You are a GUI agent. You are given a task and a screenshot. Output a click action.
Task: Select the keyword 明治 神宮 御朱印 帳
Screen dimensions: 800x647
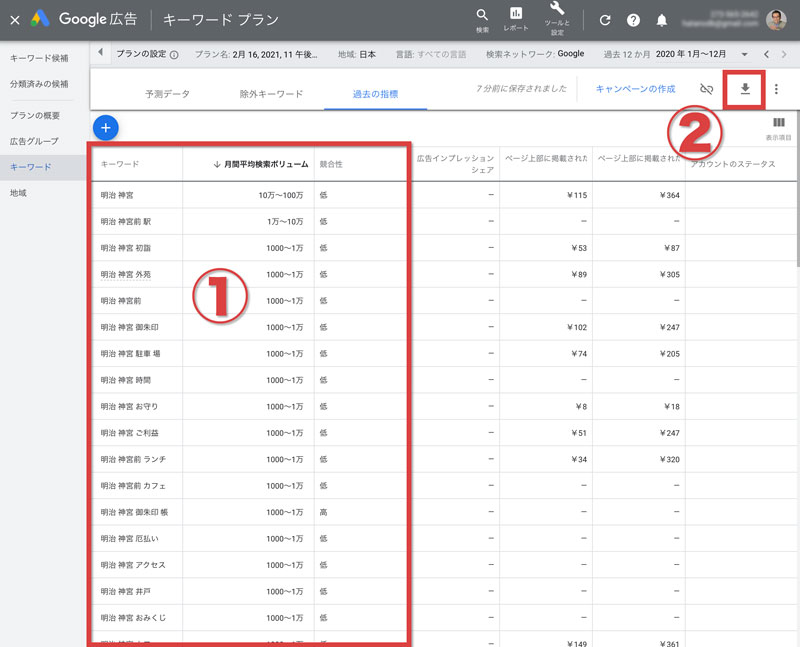[x=134, y=512]
